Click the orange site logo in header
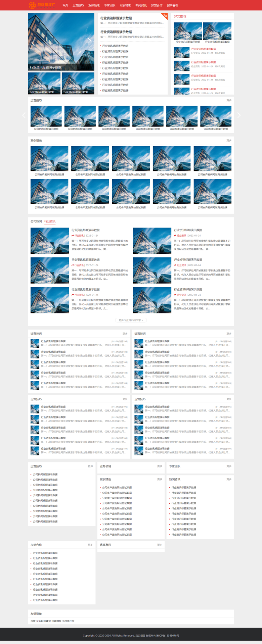 42,5
